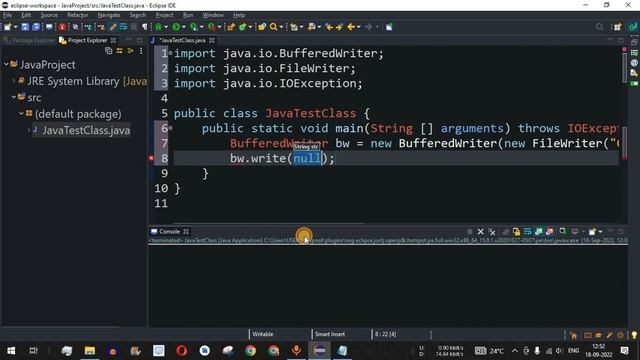Image resolution: width=640 pixels, height=360 pixels.
Task: Select the Project Explorer tab
Action: (87, 40)
